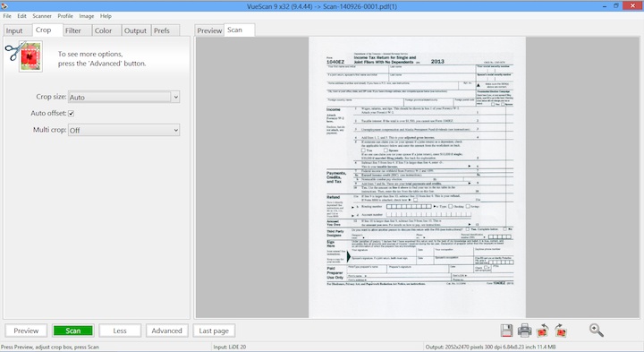Rotate image right icon
Screen dimensions: 644x352
click(x=561, y=331)
